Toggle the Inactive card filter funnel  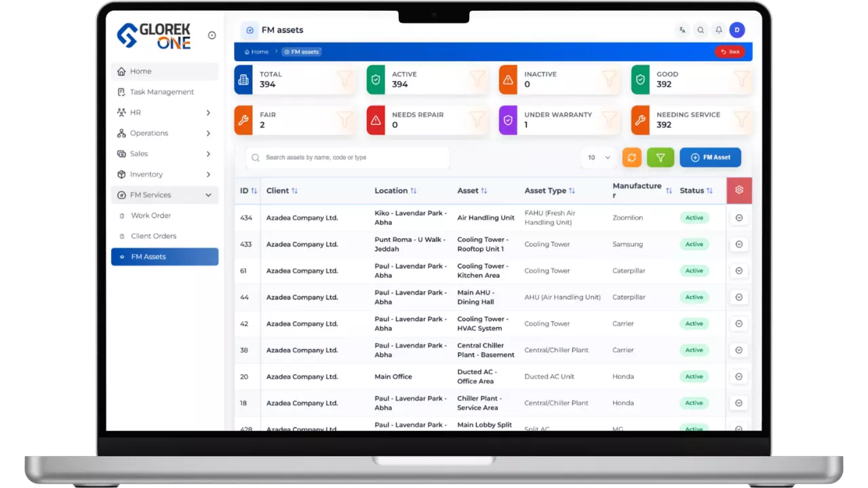[610, 79]
